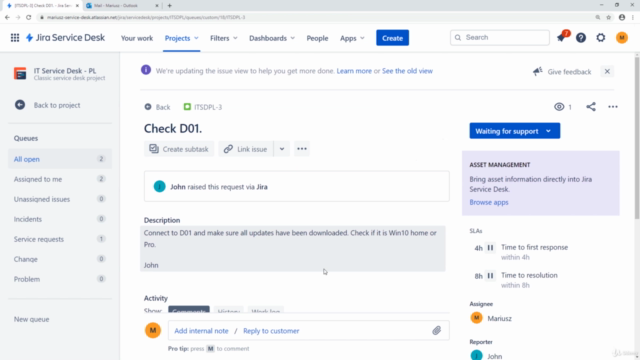Open the help question mark icon
640x360 pixels.
tap(581, 38)
